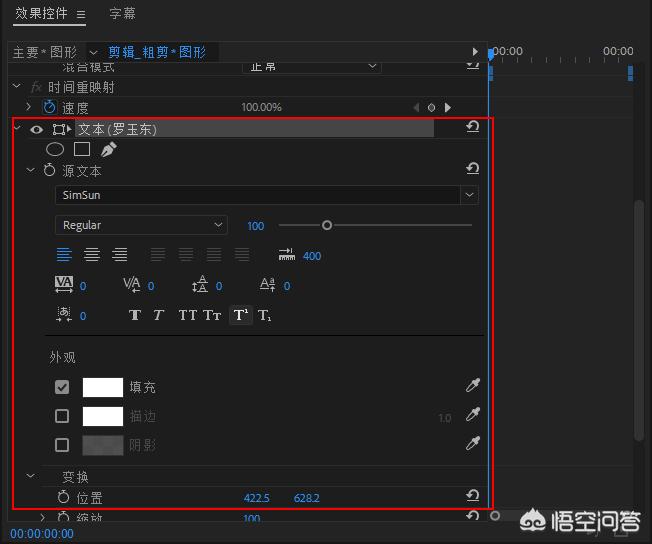
Task: Toggle animation stopwatch for 位置
Action: pos(63,497)
